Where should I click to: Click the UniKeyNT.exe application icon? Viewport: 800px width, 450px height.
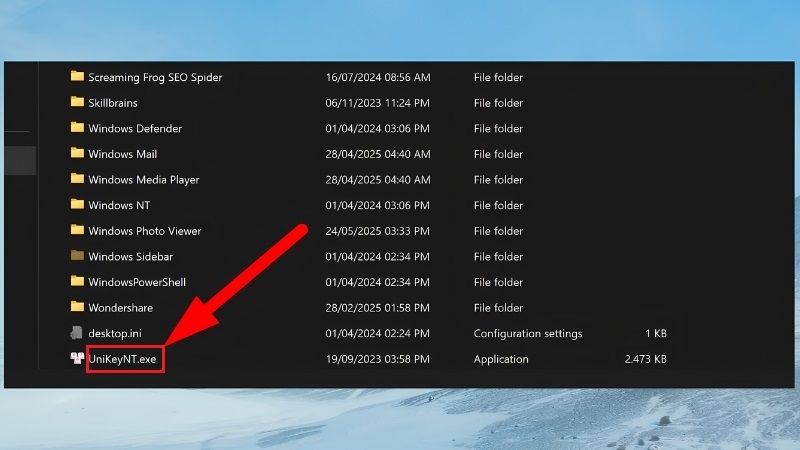[77, 358]
